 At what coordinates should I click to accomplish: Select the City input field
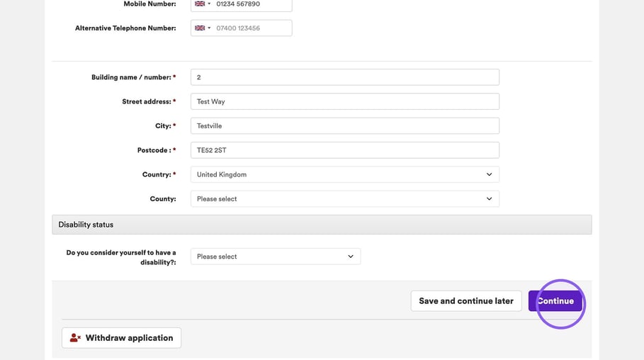pos(344,125)
